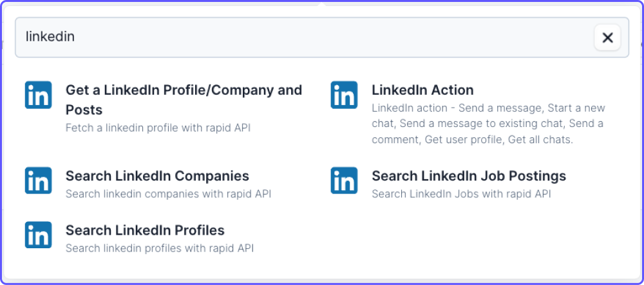
Task: Focus the empty area of the search field
Action: tap(328, 37)
